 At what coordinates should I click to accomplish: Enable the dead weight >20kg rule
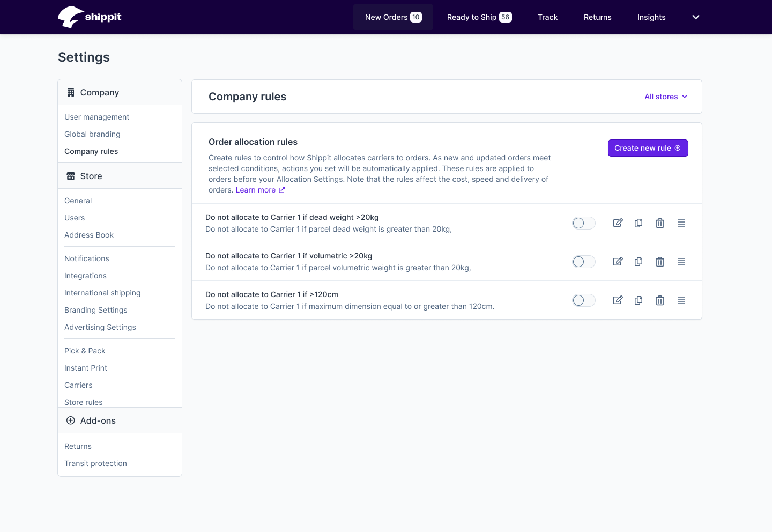pyautogui.click(x=584, y=223)
